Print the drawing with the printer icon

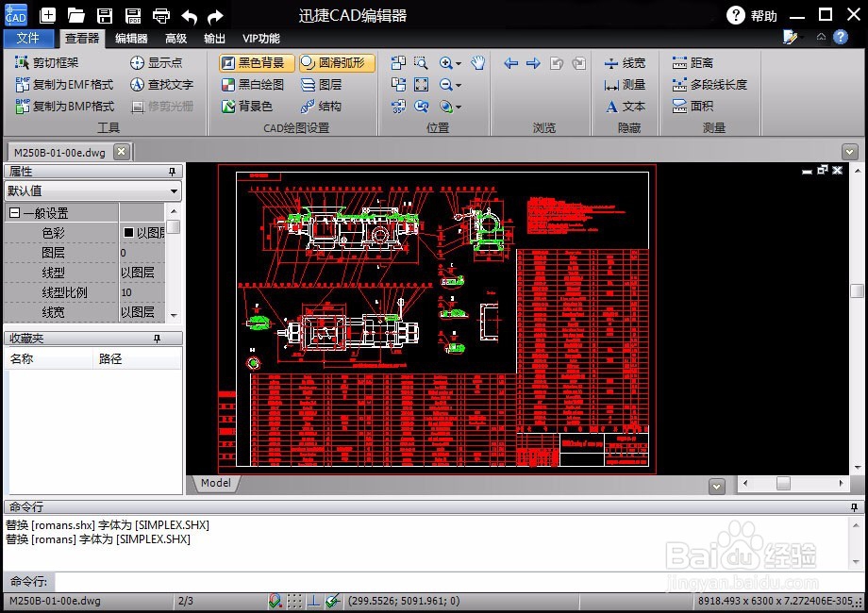tap(161, 15)
